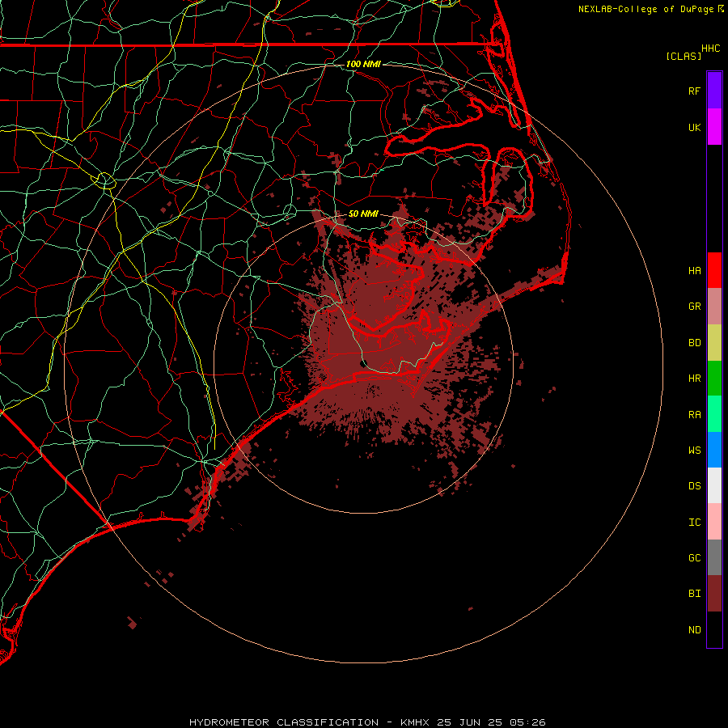Click the GC legend label
Viewport: 728px width, 728px height.
pyautogui.click(x=694, y=558)
